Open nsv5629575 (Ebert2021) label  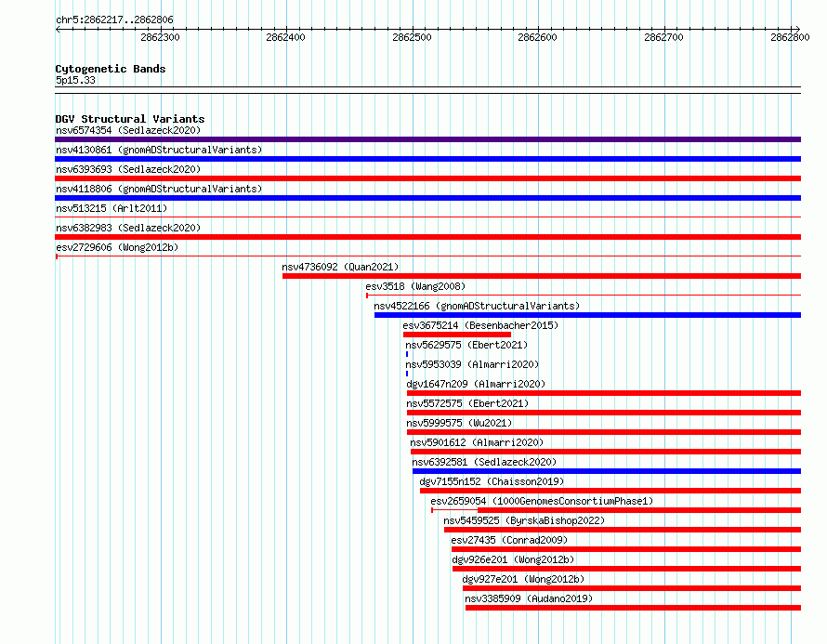(x=466, y=345)
